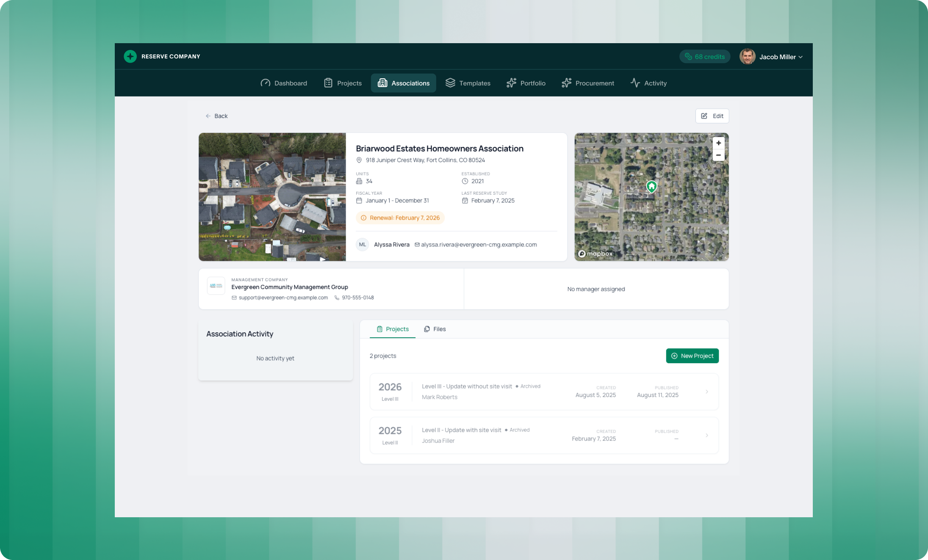Click the Reserve Company logo icon
Screen dimensions: 928x560
click(130, 56)
